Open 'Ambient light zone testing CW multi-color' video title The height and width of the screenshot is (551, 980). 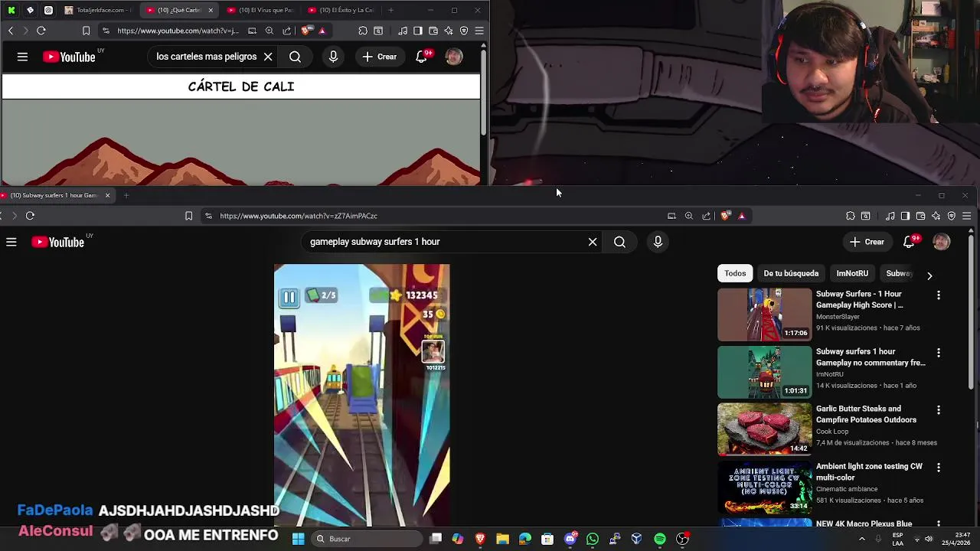tap(869, 471)
